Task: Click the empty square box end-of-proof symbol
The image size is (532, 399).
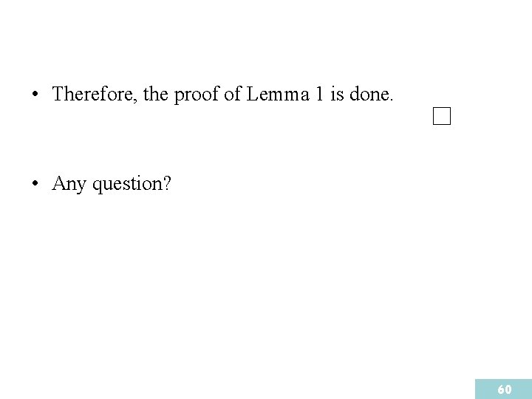Action: coord(442,117)
